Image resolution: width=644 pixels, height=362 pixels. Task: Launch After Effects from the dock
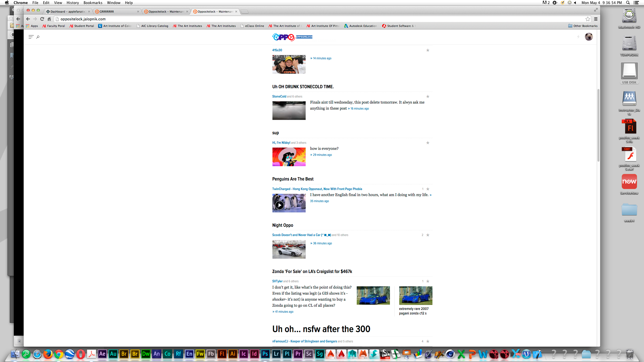[x=102, y=354]
